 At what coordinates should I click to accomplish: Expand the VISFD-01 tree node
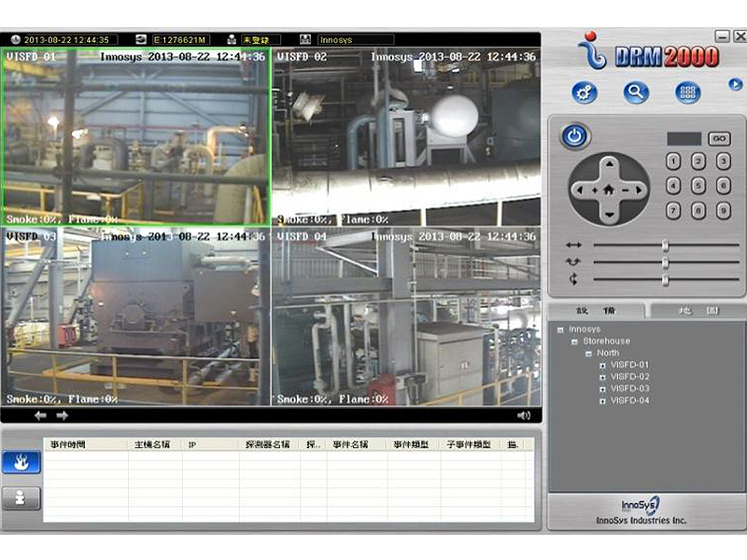(602, 365)
